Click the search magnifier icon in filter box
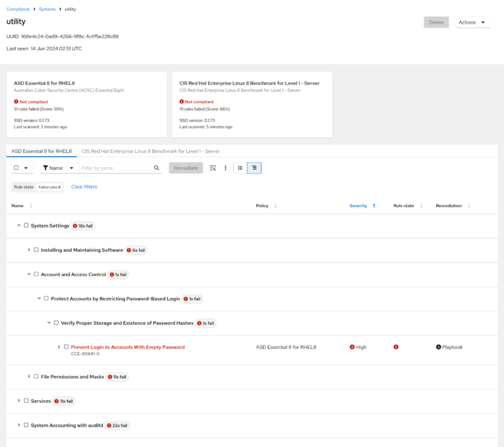This screenshot has width=504, height=447. coord(157,168)
